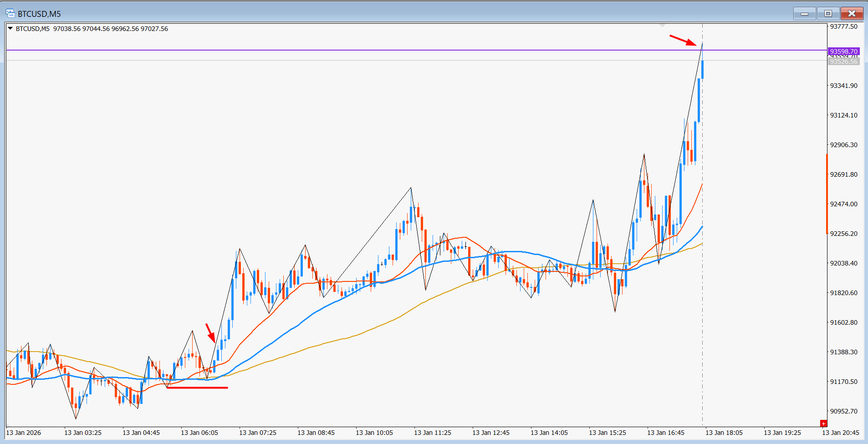Expand the black triangle before BTCUSD,M5 label
This screenshot has height=444, width=868.
(x=10, y=29)
